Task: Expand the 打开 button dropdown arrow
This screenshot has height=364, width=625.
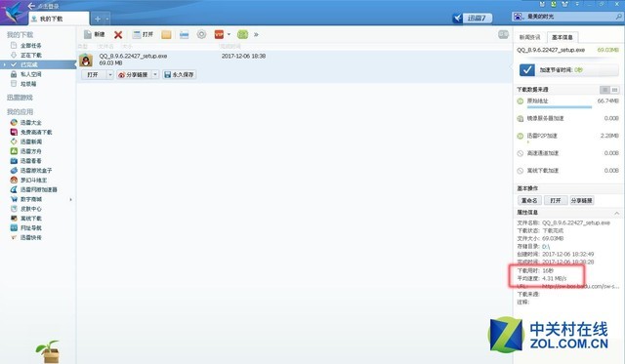Action: pyautogui.click(x=110, y=74)
